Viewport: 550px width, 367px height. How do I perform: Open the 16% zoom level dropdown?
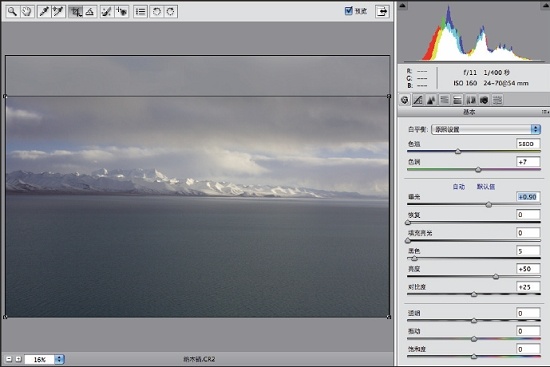coord(59,359)
